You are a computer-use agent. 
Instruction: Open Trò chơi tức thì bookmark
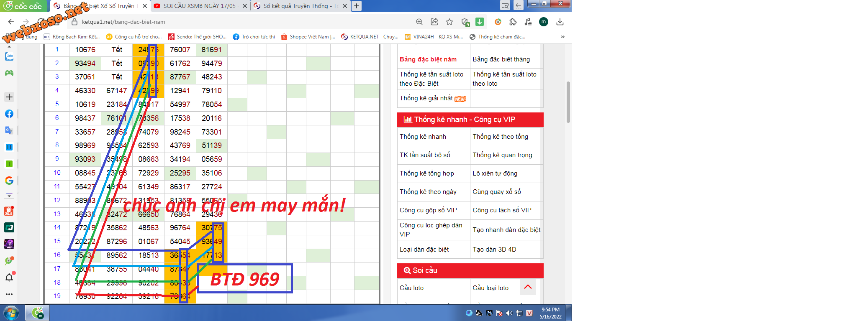(254, 37)
